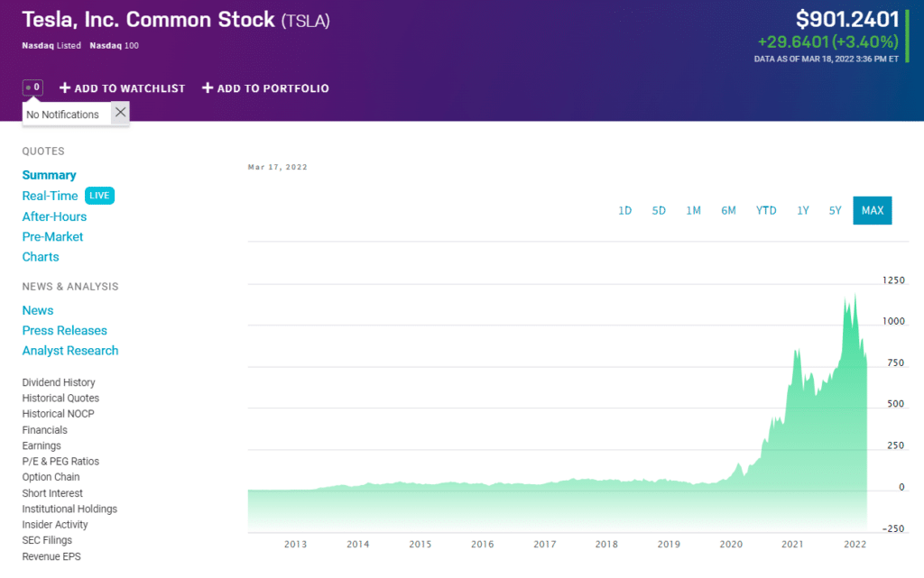Viewport: 924px width, 578px height.
Task: Open Financials page
Action: pyautogui.click(x=45, y=430)
